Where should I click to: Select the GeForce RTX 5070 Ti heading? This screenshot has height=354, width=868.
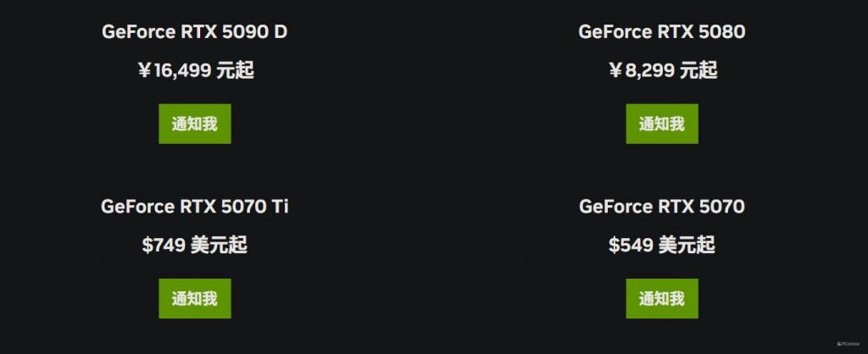click(195, 207)
